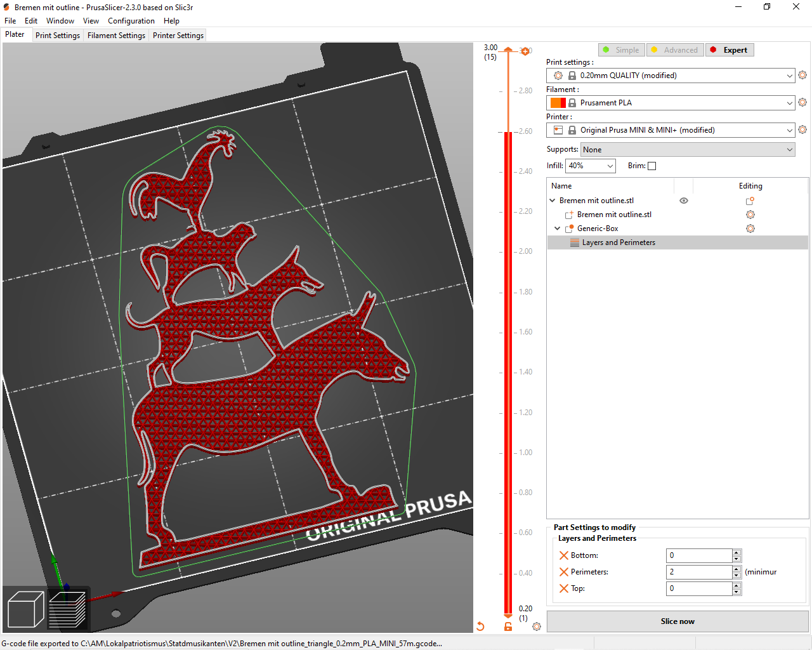This screenshot has height=650, width=812.
Task: Switch to the sliced layers preview view
Action: 67,609
